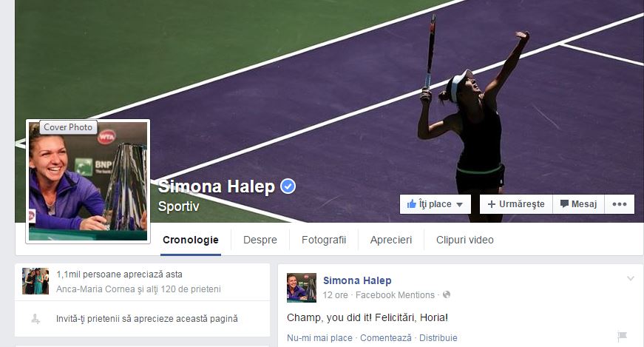644x347 pixels.
Task: Toggle Nu-mi mai place on the post
Action: [x=319, y=338]
